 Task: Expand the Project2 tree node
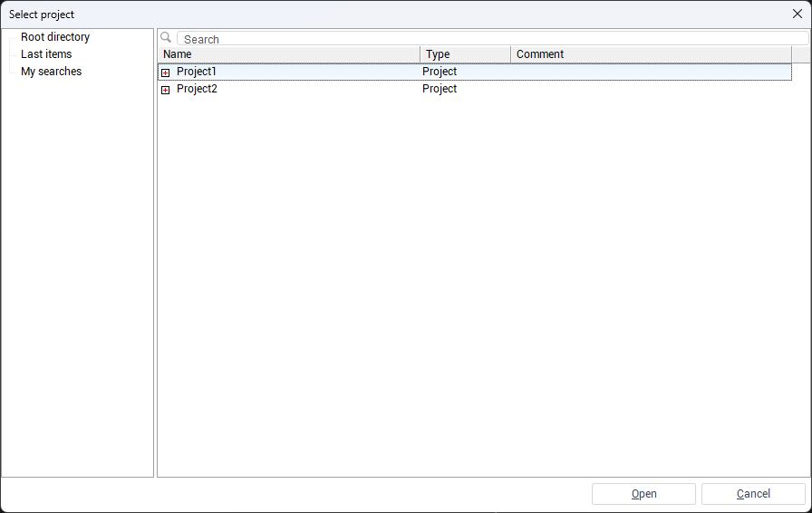(165, 90)
